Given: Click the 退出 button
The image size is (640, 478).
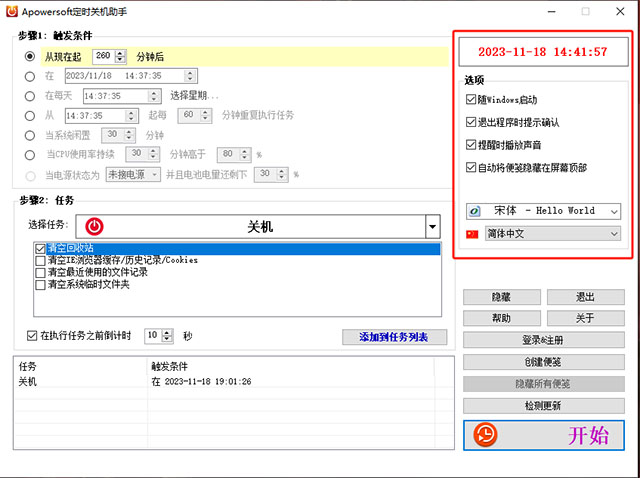Looking at the screenshot, I should 586,297.
